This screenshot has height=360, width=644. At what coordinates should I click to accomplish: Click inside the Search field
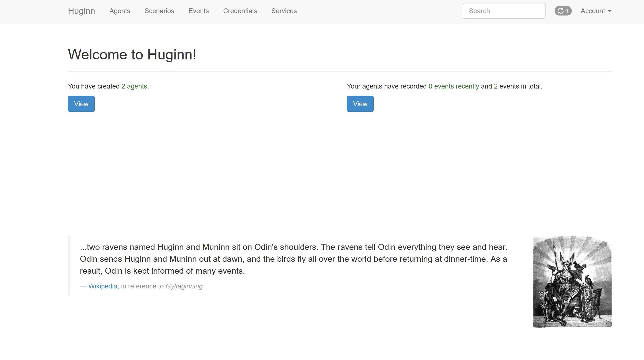pos(504,10)
